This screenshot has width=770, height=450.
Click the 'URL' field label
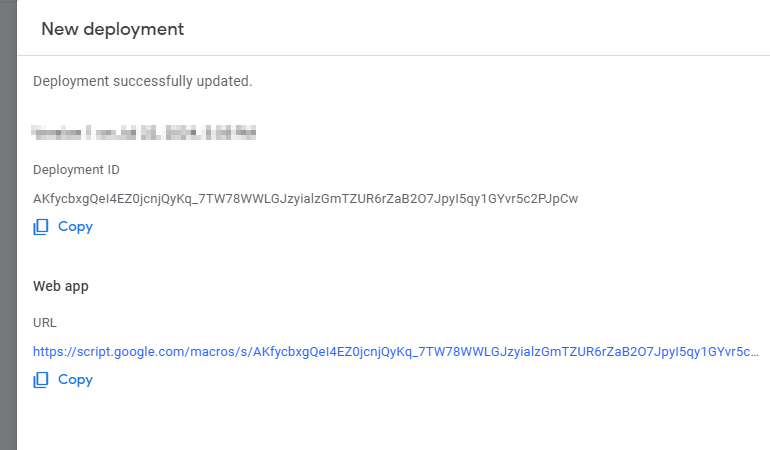pyautogui.click(x=45, y=323)
